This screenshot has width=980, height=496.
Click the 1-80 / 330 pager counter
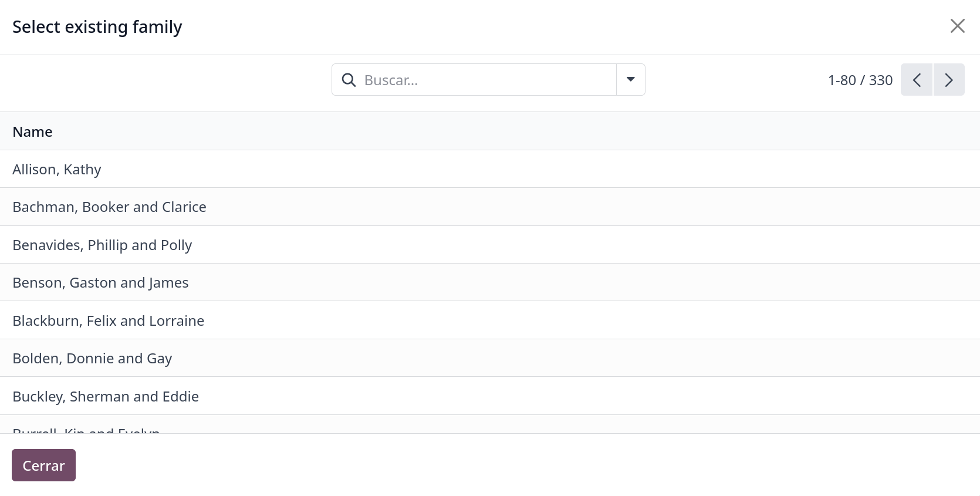[x=860, y=80]
